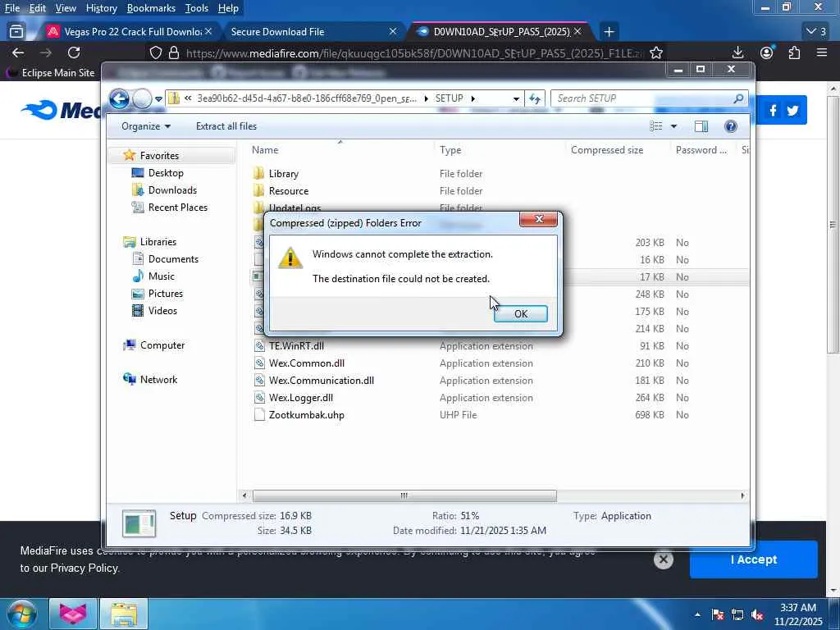
Task: Click the refresh address bar button
Action: 535,98
